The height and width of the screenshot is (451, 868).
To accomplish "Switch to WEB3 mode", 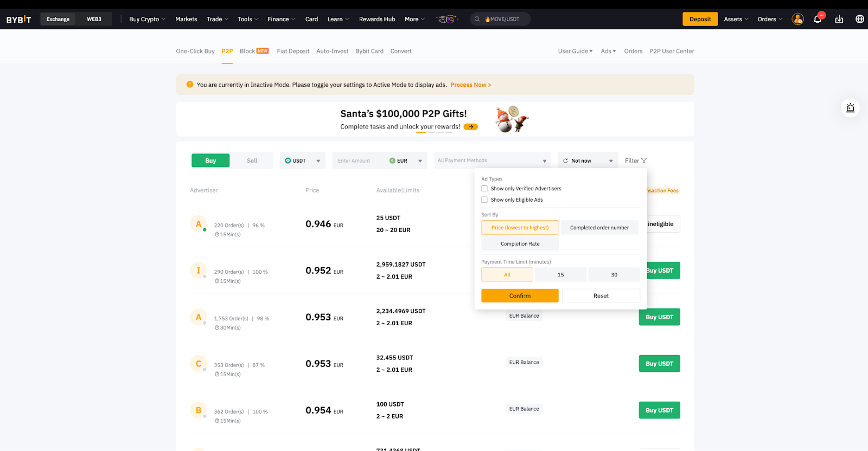I will 94,19.
